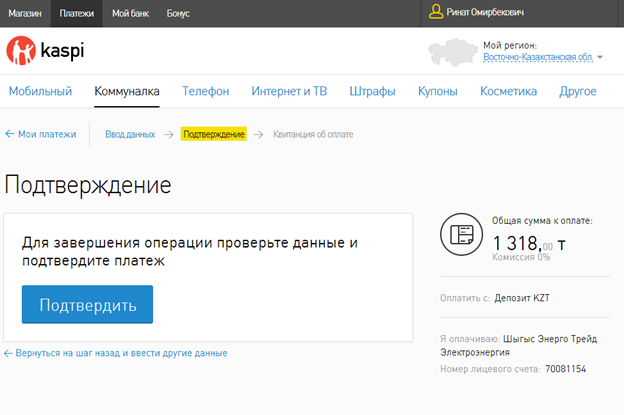The image size is (624, 415).
Task: Click the highlighted Подтверждение step
Action: pos(214,134)
